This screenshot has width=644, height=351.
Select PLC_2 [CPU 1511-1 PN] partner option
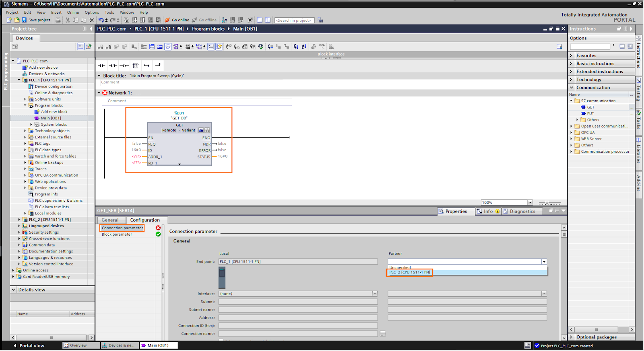coord(467,272)
